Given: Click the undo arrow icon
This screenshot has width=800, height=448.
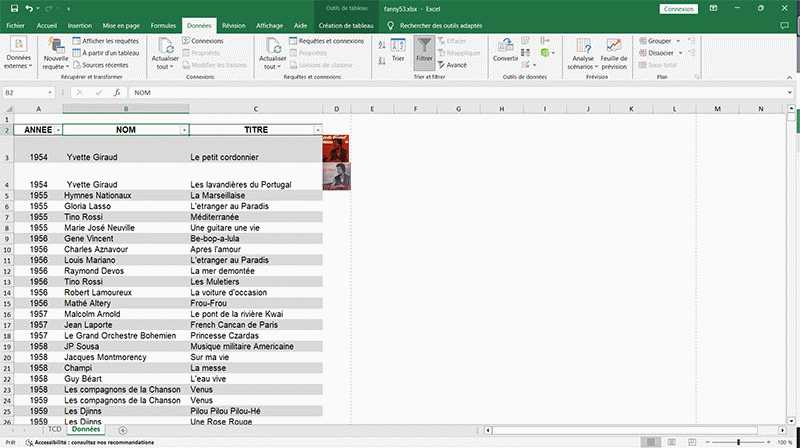Looking at the screenshot, I should [x=29, y=8].
